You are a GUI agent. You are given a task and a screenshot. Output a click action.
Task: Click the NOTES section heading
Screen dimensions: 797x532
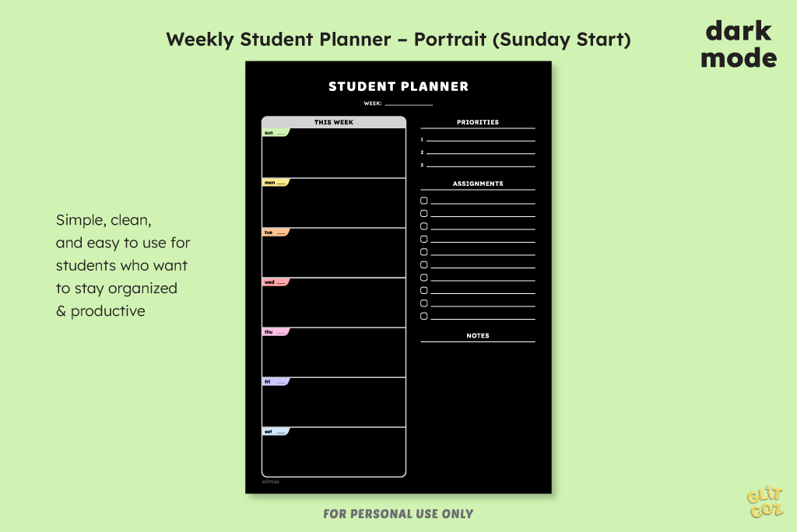[478, 336]
